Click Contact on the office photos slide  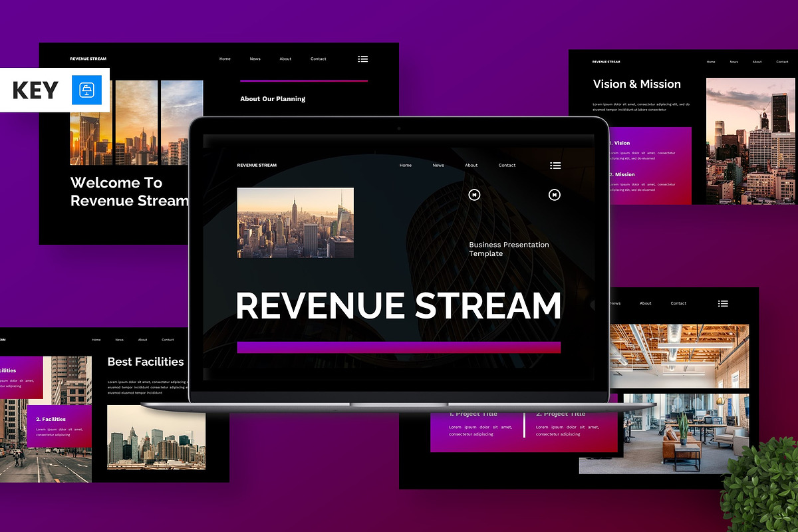(678, 303)
